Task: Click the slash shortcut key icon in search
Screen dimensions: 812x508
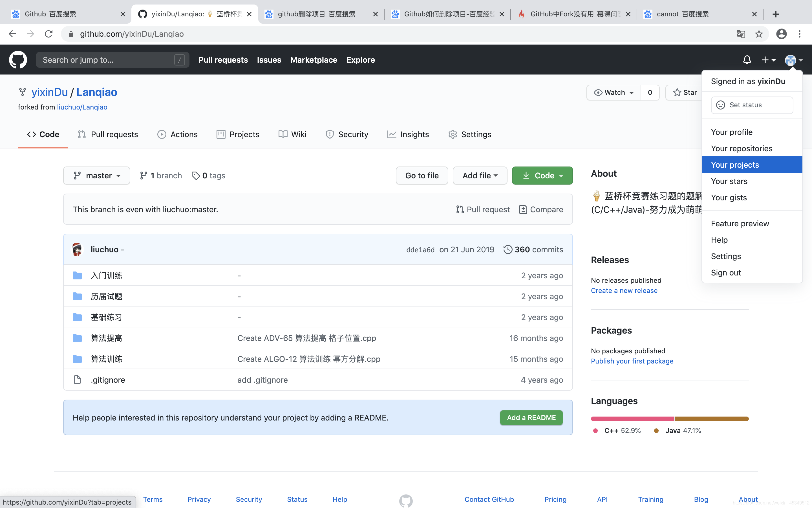Action: 180,60
